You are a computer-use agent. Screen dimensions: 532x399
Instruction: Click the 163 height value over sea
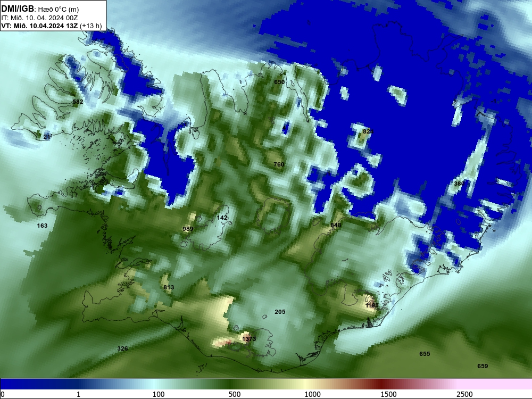click(42, 225)
